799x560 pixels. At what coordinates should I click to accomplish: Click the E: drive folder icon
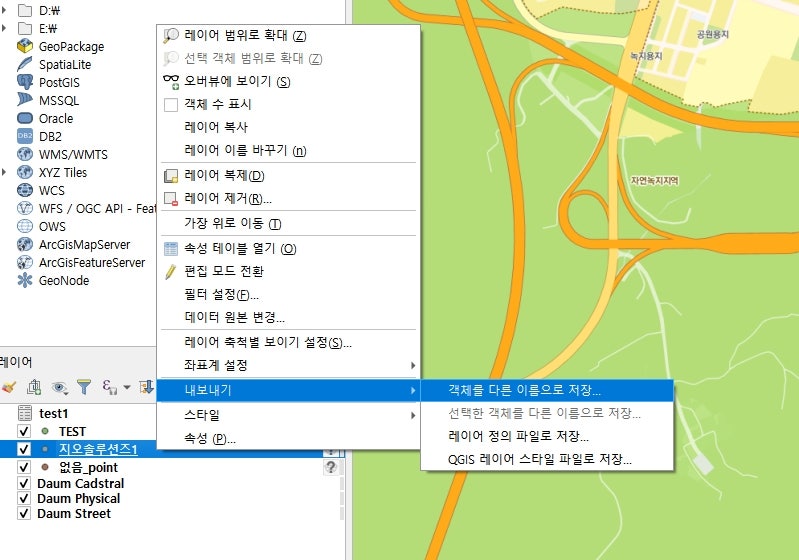(24, 28)
